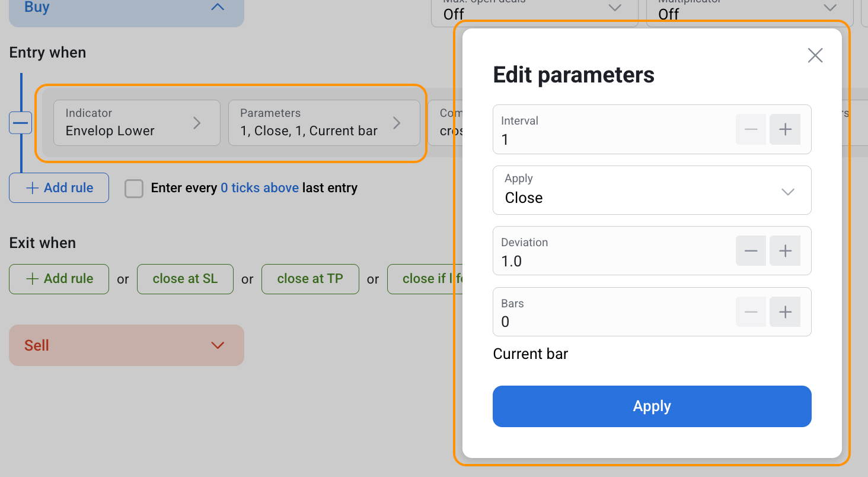The width and height of the screenshot is (868, 477).
Task: Collapse the entry rule with minus icon
Action: [21, 123]
